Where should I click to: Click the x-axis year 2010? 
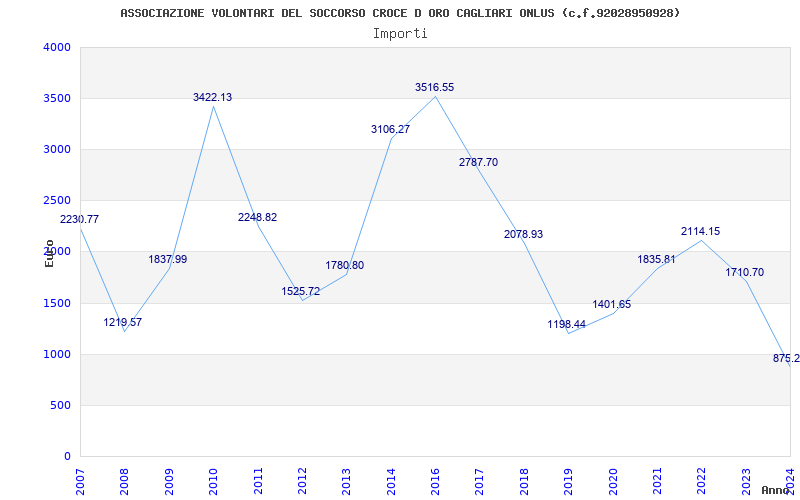click(213, 481)
